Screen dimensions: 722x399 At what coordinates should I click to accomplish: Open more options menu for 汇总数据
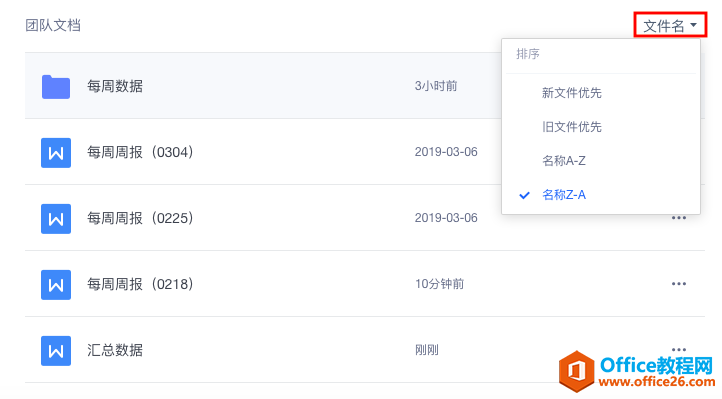(x=679, y=349)
